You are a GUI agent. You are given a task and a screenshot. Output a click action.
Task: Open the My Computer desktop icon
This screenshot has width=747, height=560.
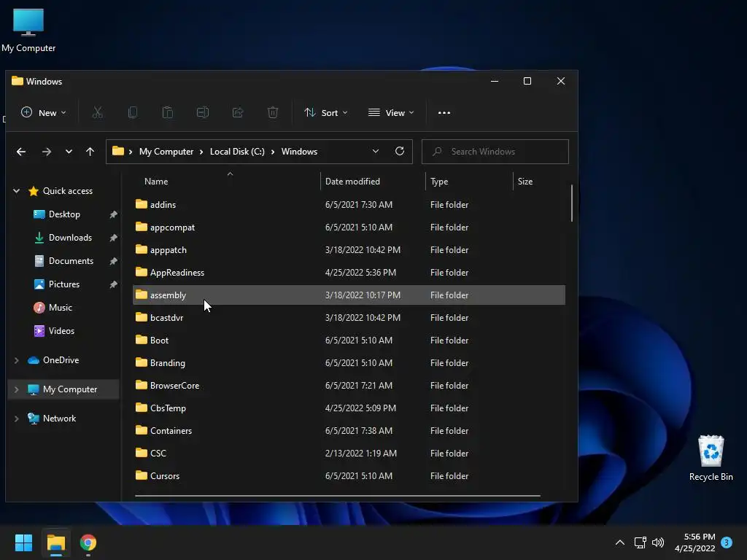[x=28, y=30]
